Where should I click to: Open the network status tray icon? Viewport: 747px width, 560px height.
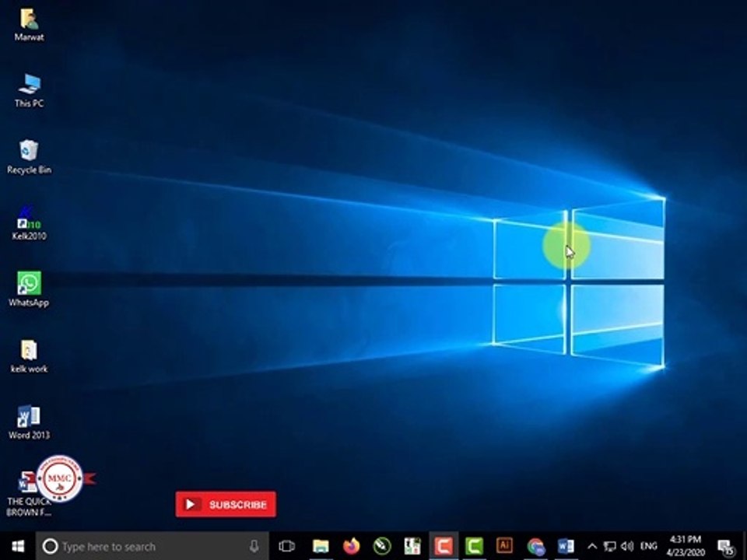tap(609, 546)
